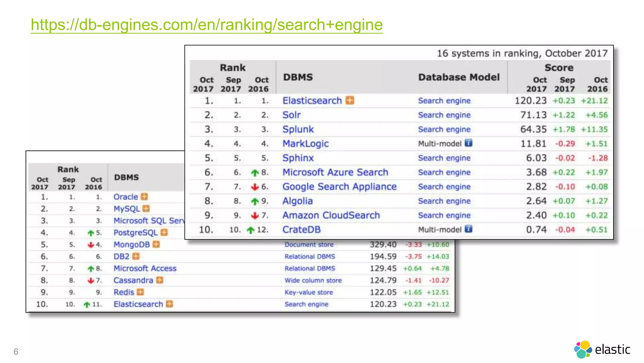The image size is (644, 363).
Task: Click Search engine model in Solr row
Action: click(x=444, y=115)
